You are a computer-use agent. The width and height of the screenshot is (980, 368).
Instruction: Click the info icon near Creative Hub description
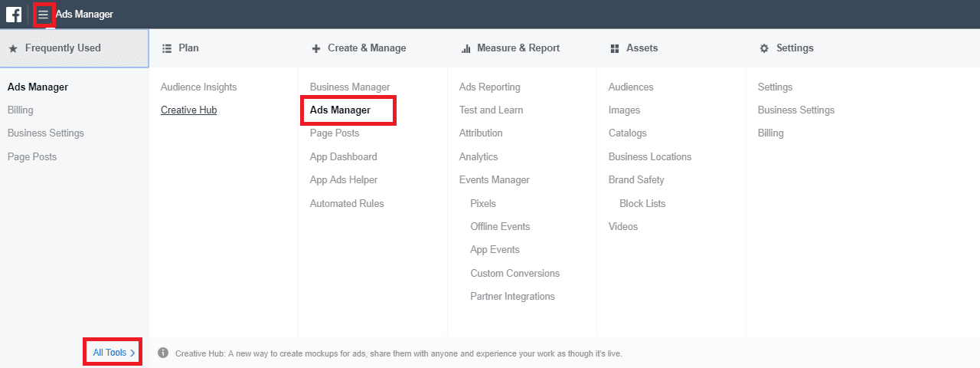click(163, 353)
